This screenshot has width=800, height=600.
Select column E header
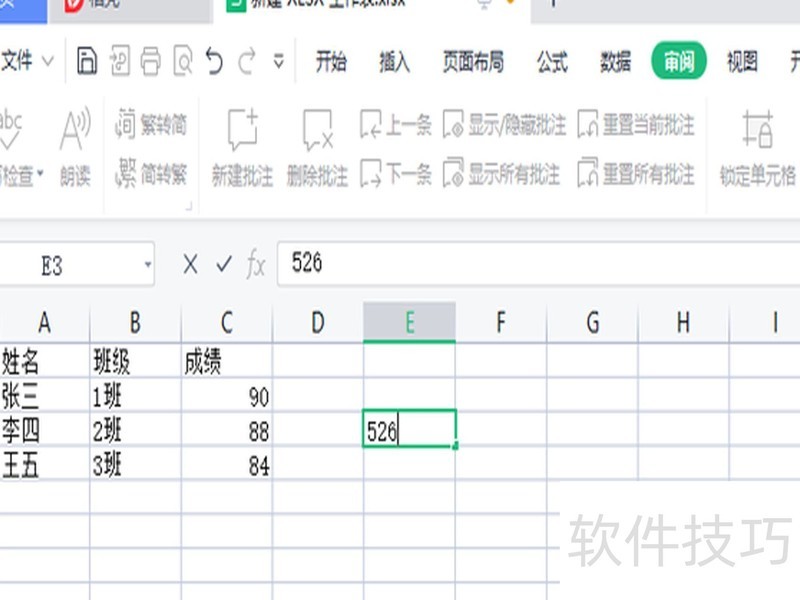pyautogui.click(x=409, y=322)
